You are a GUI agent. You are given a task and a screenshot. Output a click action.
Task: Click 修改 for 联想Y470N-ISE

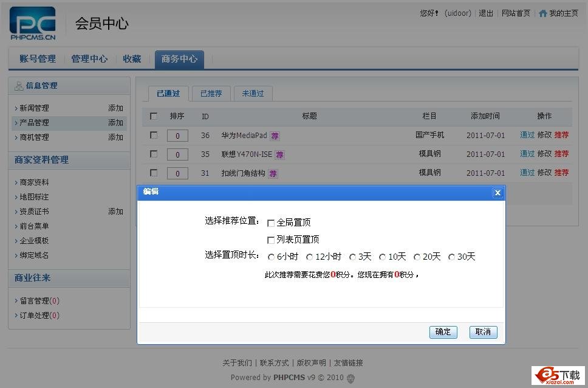tap(544, 154)
